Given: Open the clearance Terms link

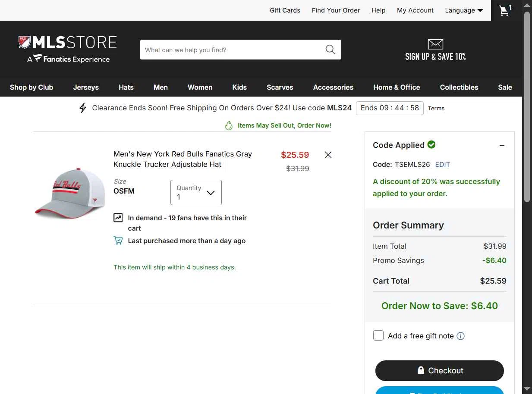Looking at the screenshot, I should [x=436, y=108].
